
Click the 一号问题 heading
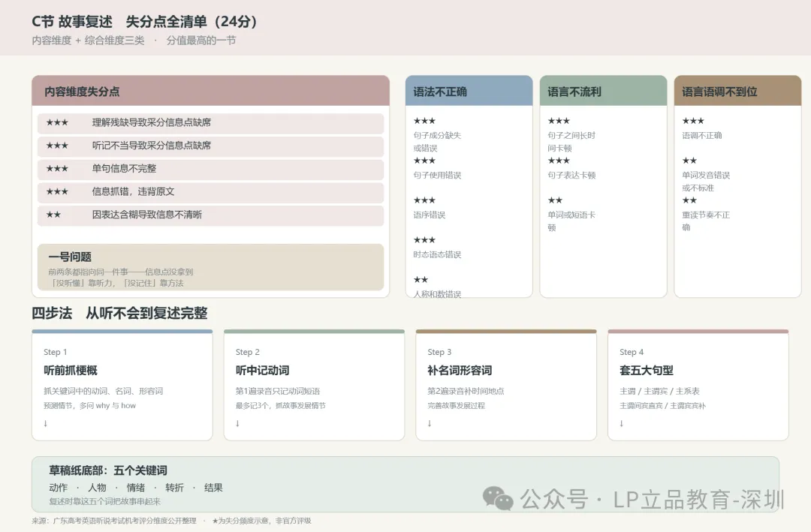pos(70,257)
